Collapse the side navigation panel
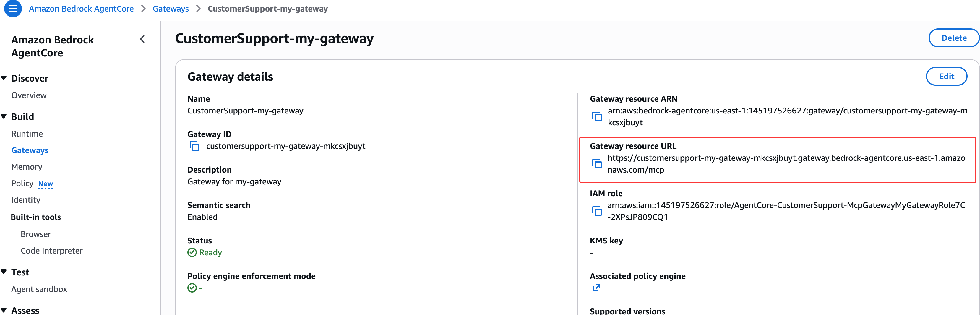The height and width of the screenshot is (315, 980). 143,39
